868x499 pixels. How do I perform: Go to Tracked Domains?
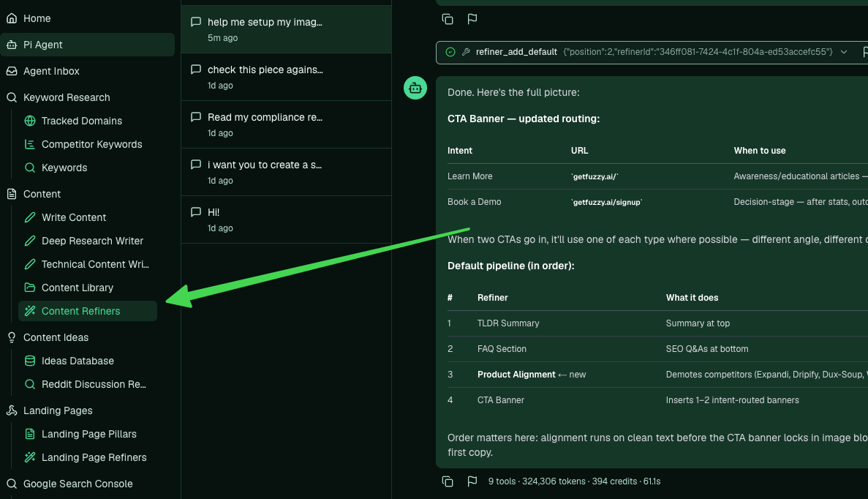(81, 121)
